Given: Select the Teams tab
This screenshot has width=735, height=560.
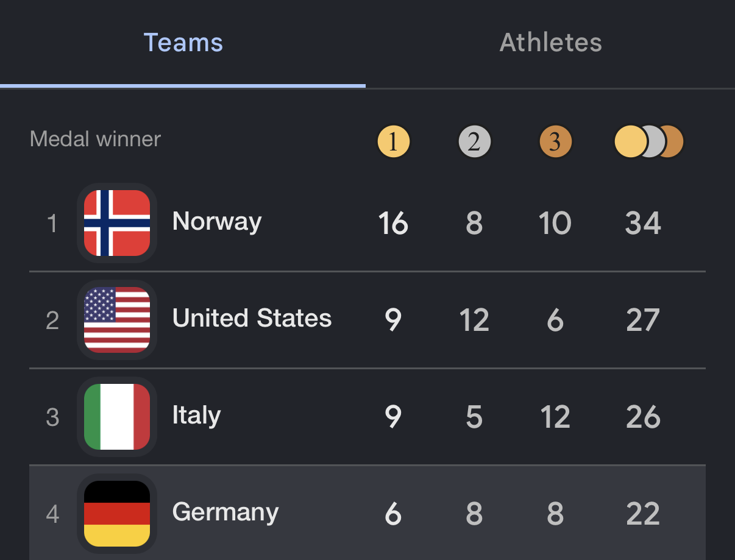Looking at the screenshot, I should [x=183, y=43].
